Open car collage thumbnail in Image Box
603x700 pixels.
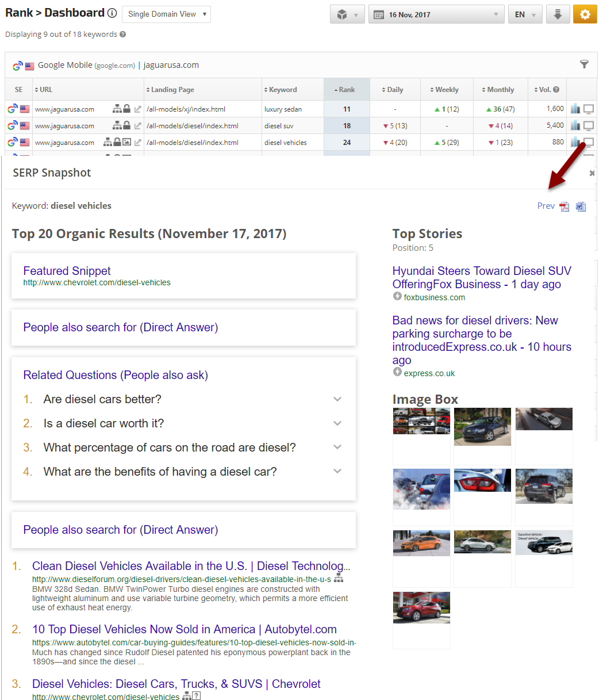421,421
